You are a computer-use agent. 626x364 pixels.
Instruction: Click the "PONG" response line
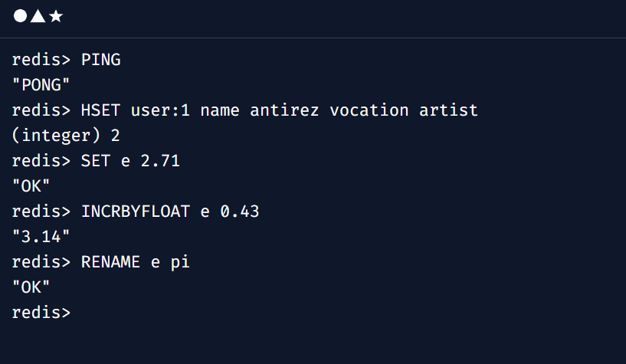(x=41, y=85)
